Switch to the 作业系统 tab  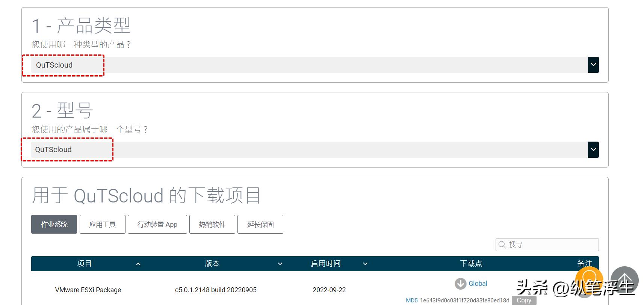point(54,224)
